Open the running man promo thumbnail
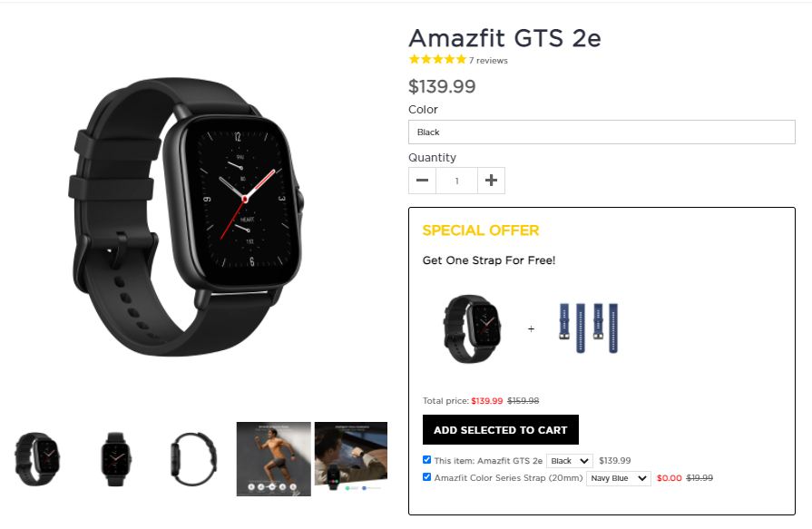This screenshot has height=529, width=812. [x=274, y=459]
